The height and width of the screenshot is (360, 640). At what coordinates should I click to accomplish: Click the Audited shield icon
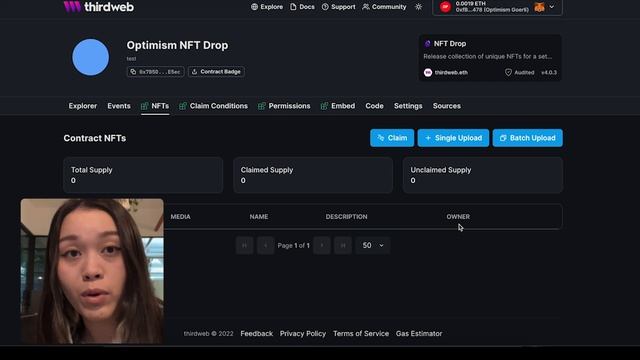point(508,72)
